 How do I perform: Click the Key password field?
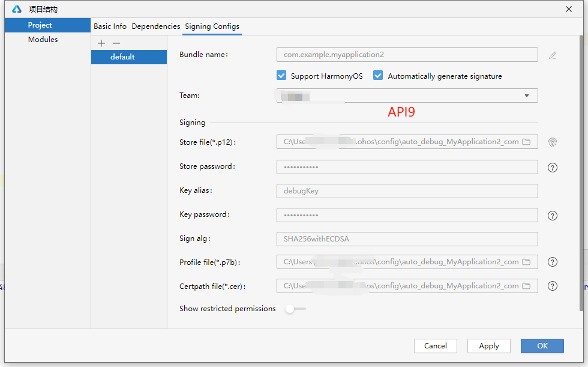tap(407, 215)
